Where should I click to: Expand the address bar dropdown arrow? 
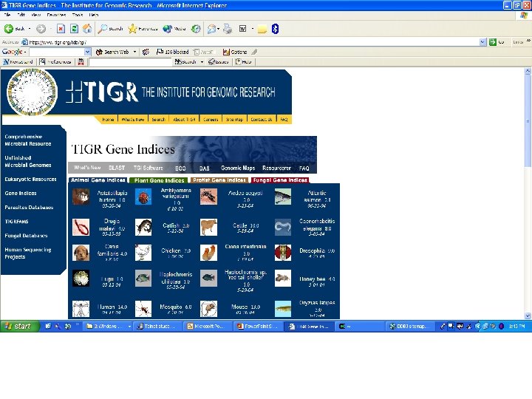click(x=482, y=42)
